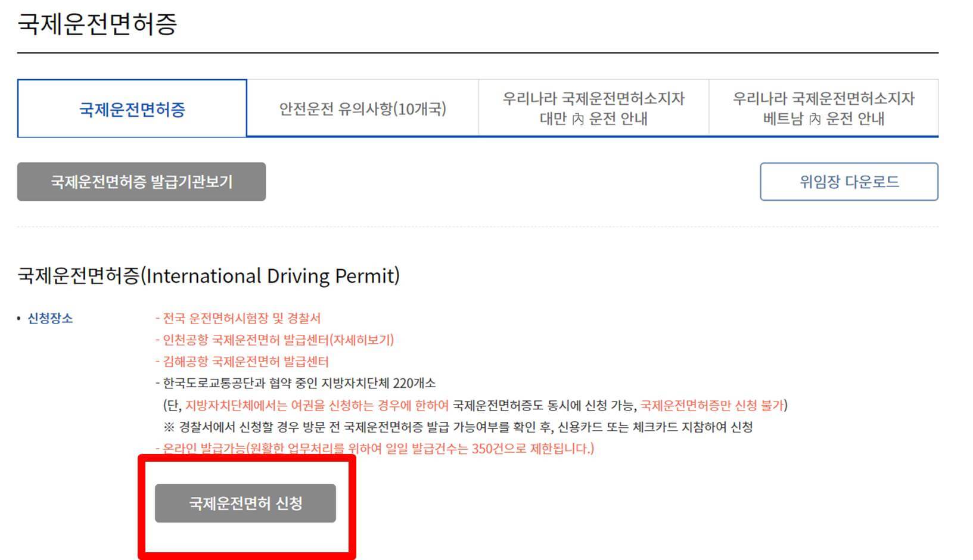Click the police station credit card notice line
973x560 pixels.
462,428
